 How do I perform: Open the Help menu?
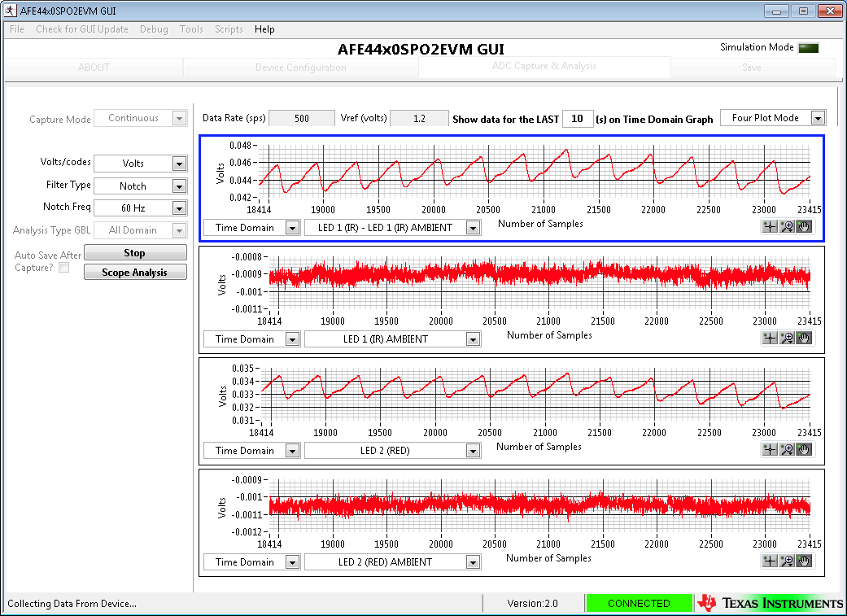[264, 29]
